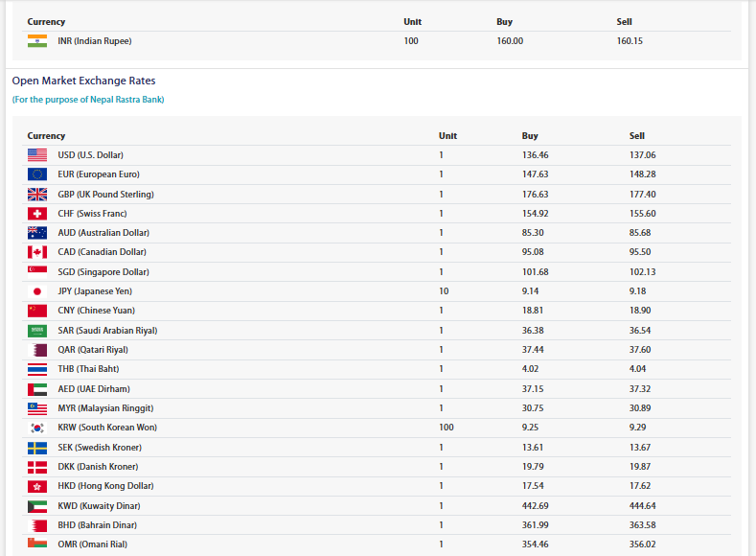Click the Japanese flag icon

pyautogui.click(x=37, y=291)
